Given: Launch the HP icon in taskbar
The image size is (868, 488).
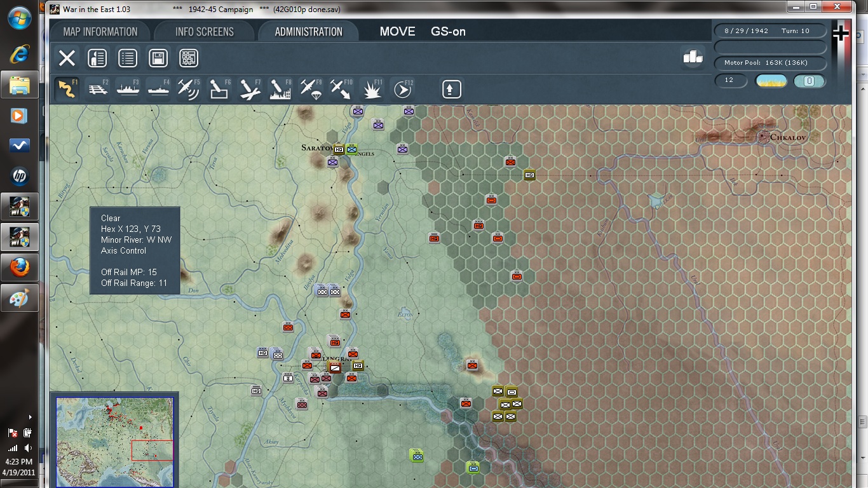Looking at the screenshot, I should (19, 176).
